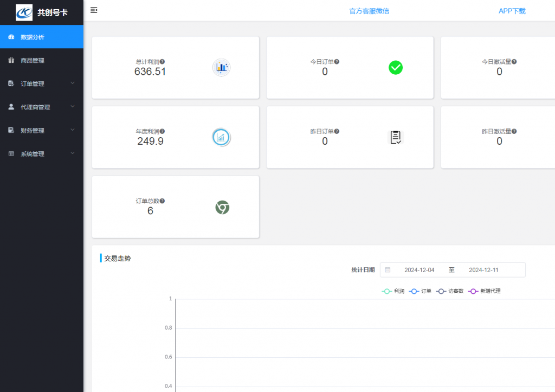
Task: Click the APP下载 link
Action: pyautogui.click(x=512, y=11)
